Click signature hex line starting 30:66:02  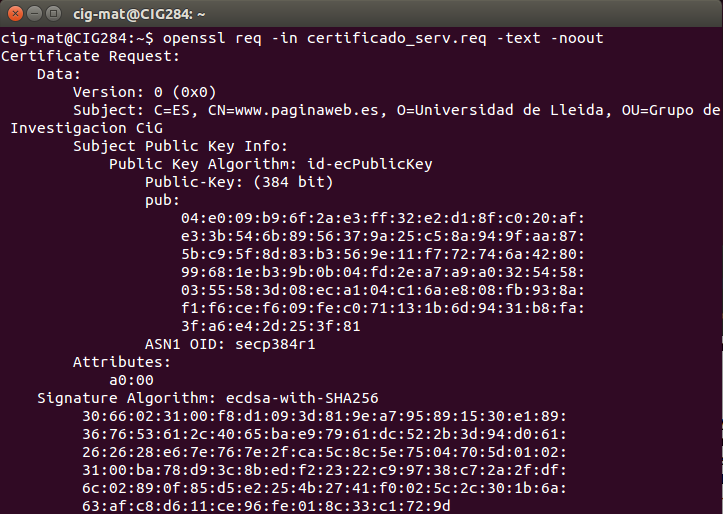324,416
